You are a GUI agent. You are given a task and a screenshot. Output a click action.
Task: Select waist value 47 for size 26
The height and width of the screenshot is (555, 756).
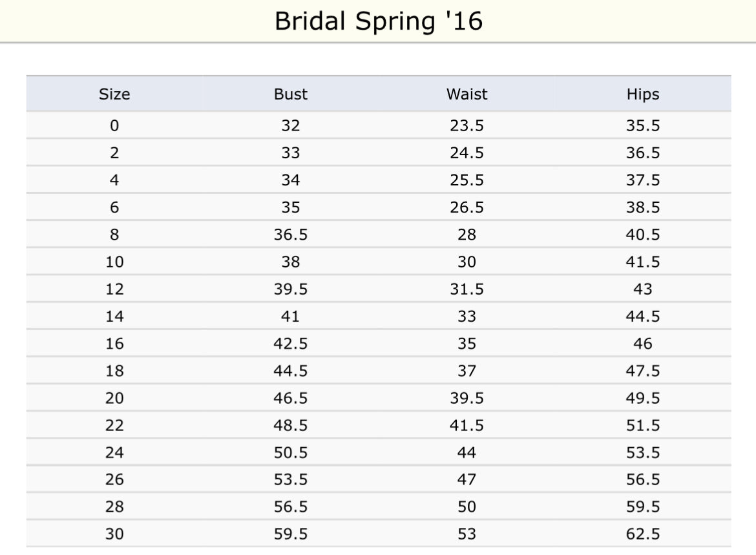(467, 479)
